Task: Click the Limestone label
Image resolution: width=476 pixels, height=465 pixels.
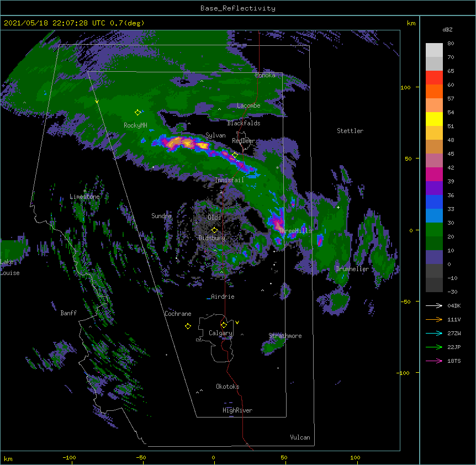Action: 84,197
